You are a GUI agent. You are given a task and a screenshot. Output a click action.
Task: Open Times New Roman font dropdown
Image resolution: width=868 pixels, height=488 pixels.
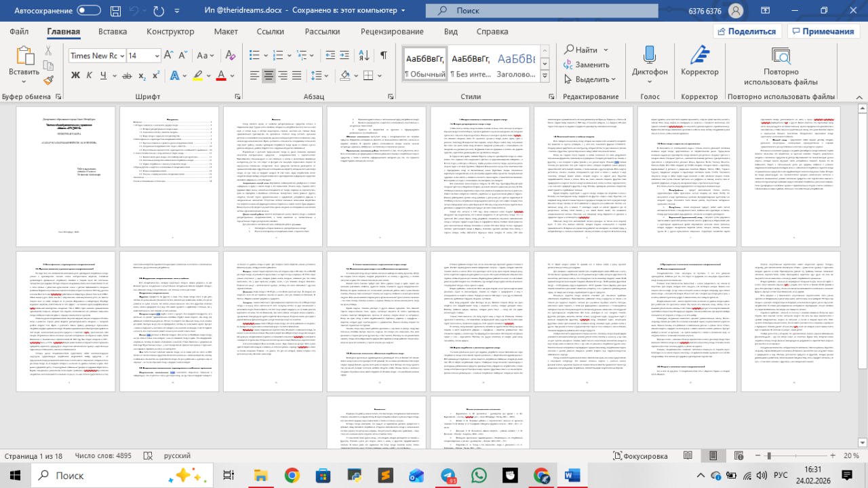coord(121,56)
